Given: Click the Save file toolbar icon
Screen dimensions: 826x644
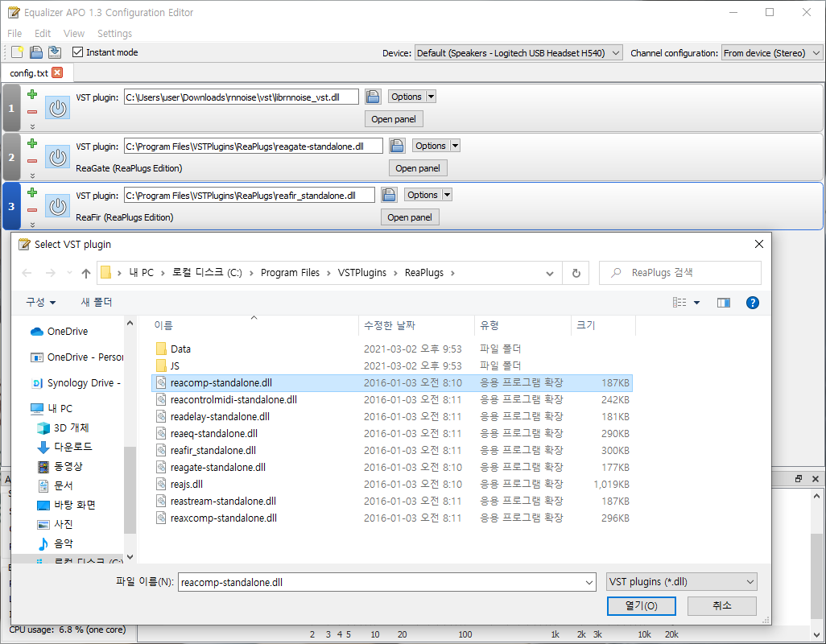Looking at the screenshot, I should click(35, 52).
